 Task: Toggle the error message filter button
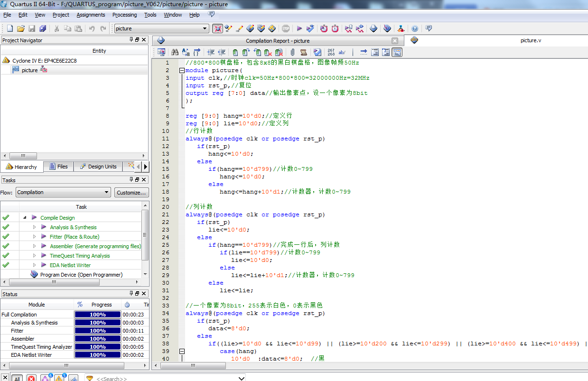[31, 378]
